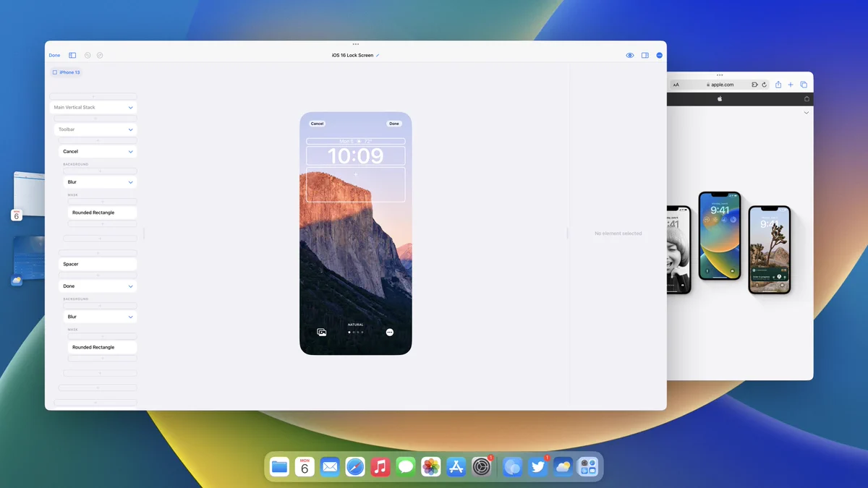This screenshot has width=868, height=488.
Task: Expand the chevron below apple.com nav bar
Action: 807,113
